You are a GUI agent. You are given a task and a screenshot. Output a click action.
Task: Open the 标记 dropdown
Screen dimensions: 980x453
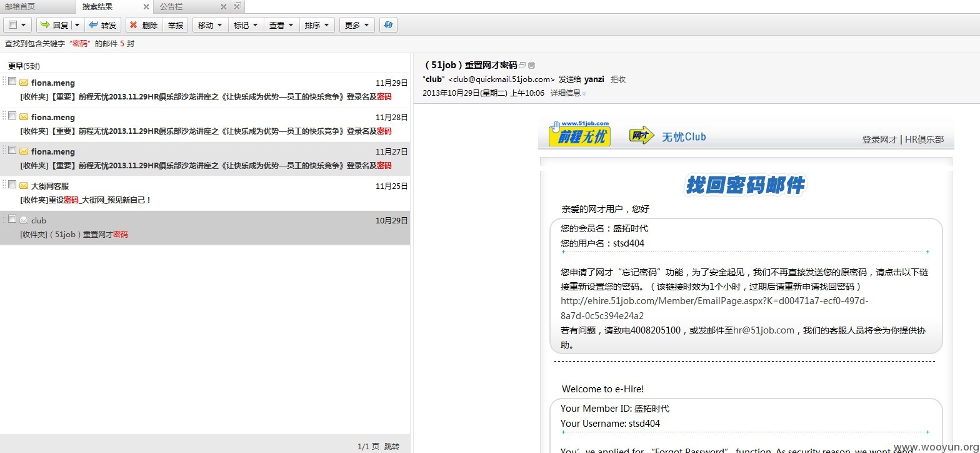[245, 25]
